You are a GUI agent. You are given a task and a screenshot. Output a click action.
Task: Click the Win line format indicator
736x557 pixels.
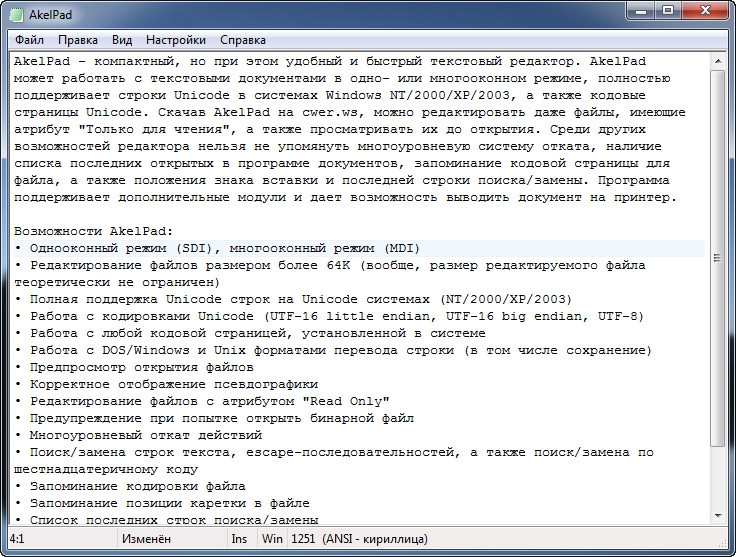coord(271,538)
